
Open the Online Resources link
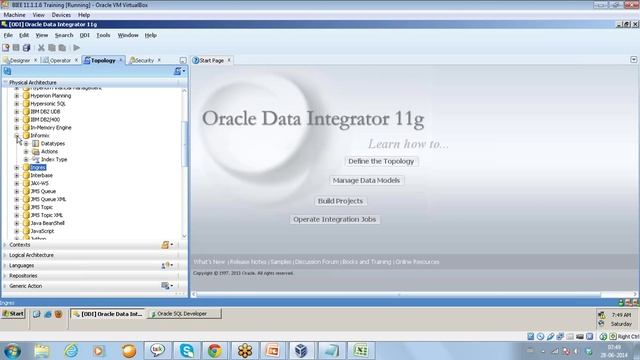click(417, 262)
